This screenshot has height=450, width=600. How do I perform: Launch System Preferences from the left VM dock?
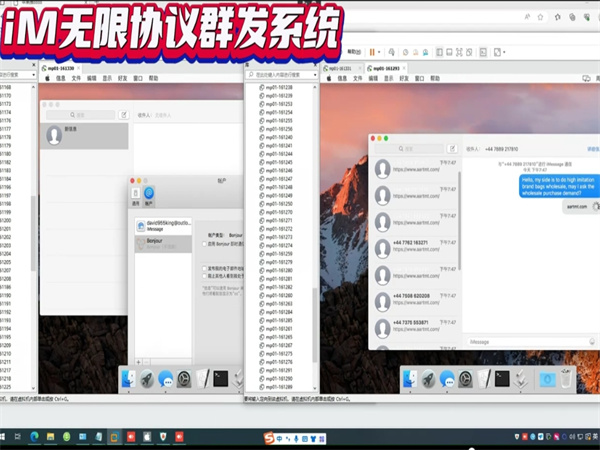tap(185, 378)
